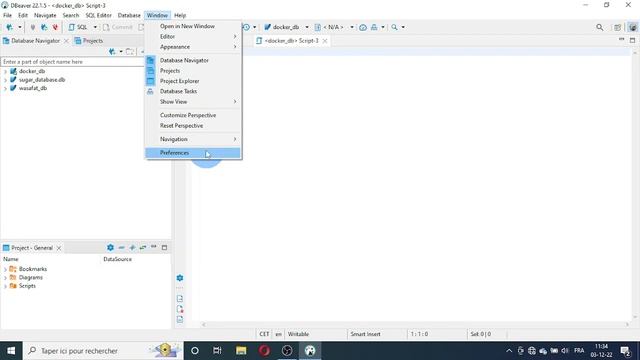Expand the Navigation submenu
The height and width of the screenshot is (360, 640).
193,139
